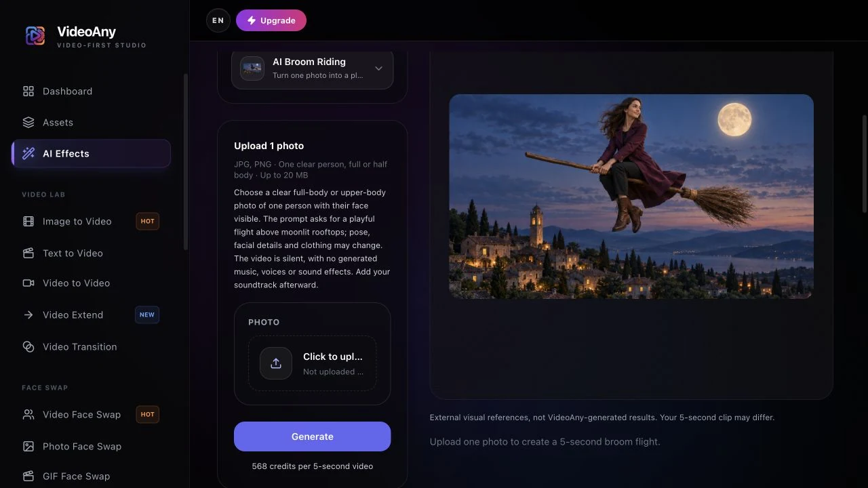This screenshot has height=488, width=868.
Task: Click the HOT badge beside Image to Video
Action: (x=147, y=222)
